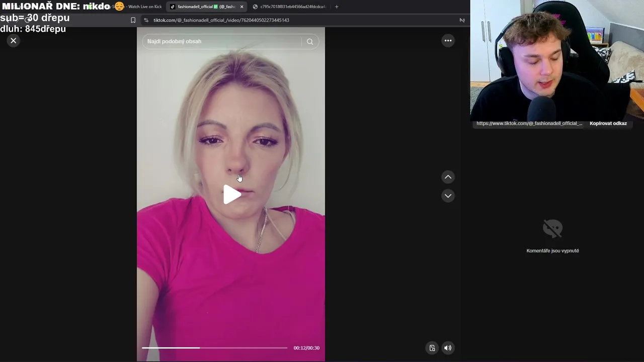
Task: Play the paused TikTok video
Action: (x=231, y=195)
